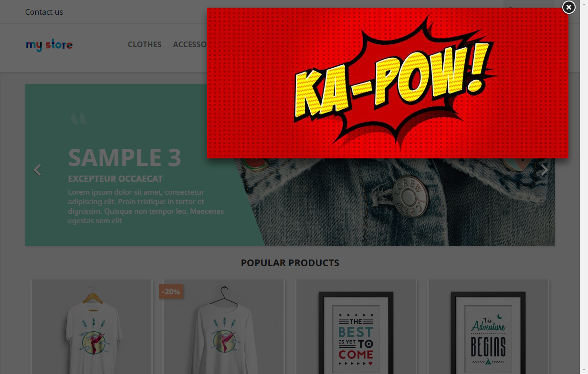Click the EXCEPTEUR OCCAECAT slide subtitle
Viewport: 588px width, 374px height.
[115, 179]
